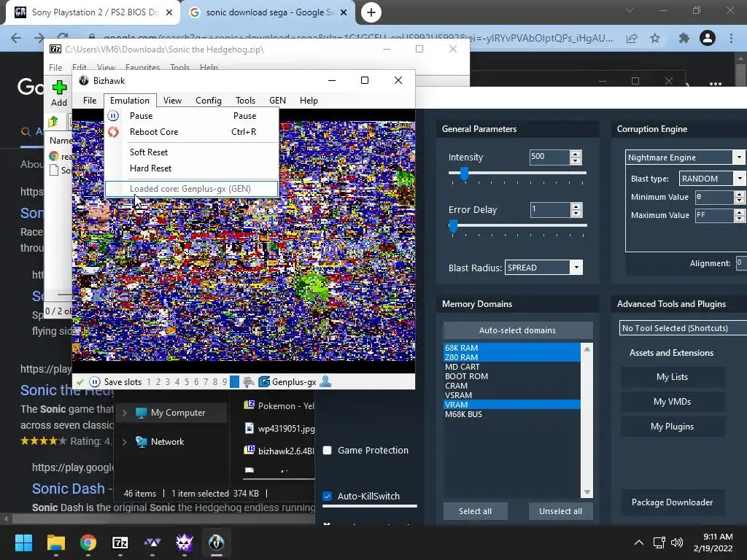Image resolution: width=747 pixels, height=560 pixels.
Task: Open a new Chrome tab
Action: [371, 12]
